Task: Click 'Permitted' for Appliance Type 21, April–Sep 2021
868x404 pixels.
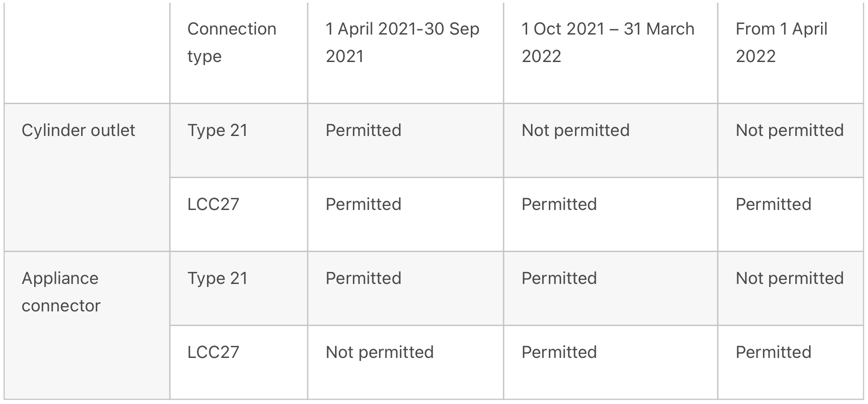Action: tap(364, 278)
